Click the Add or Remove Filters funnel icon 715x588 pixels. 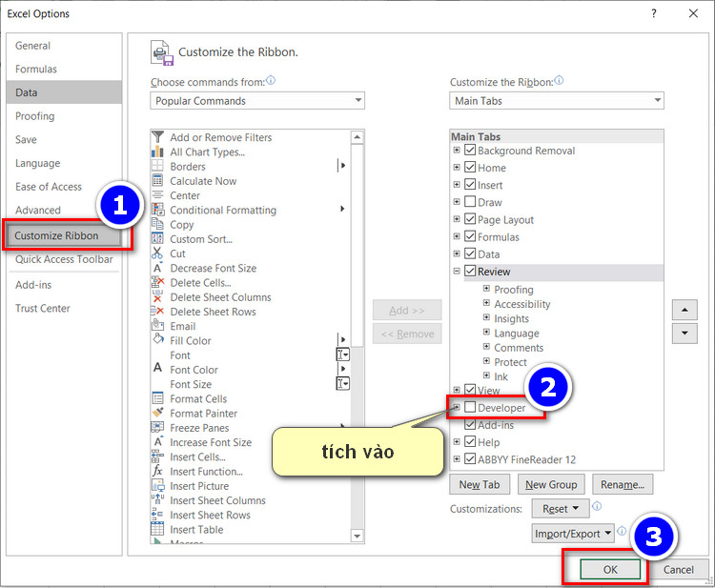pyautogui.click(x=158, y=137)
